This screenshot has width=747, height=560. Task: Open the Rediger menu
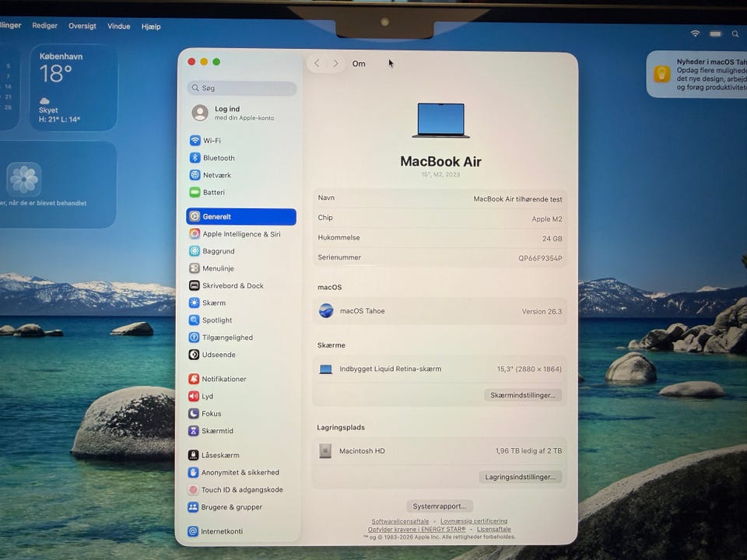(x=45, y=26)
